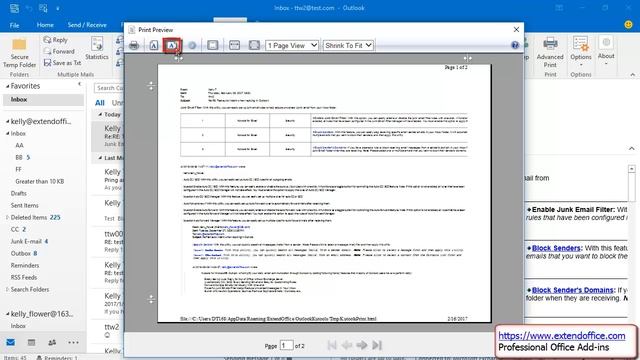
Task: Open more navigation options ellipsis
Action: (x=73, y=342)
